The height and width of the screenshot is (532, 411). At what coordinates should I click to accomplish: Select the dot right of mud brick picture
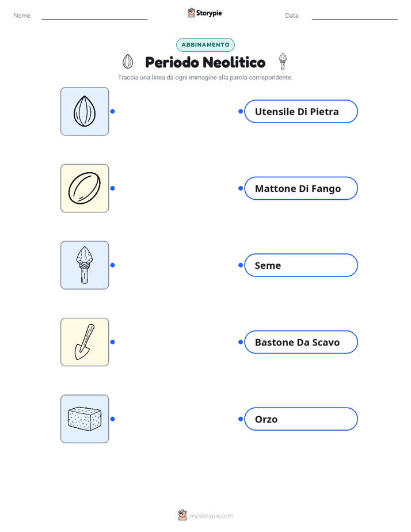click(x=113, y=419)
